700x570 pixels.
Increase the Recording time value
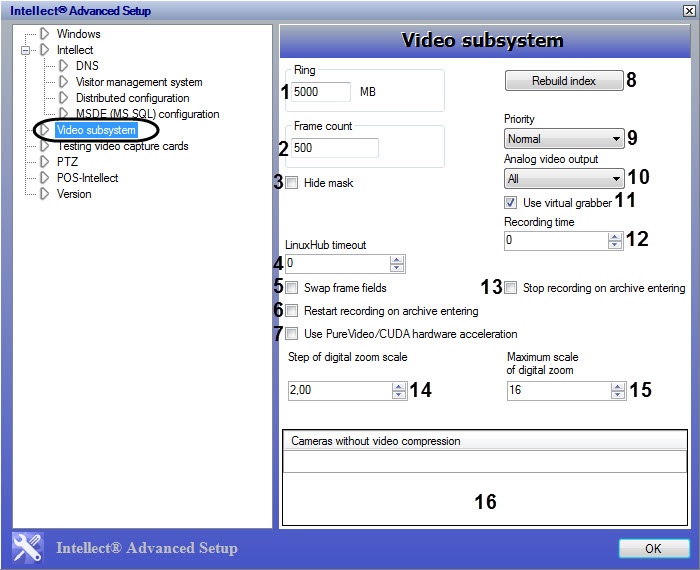tap(615, 237)
